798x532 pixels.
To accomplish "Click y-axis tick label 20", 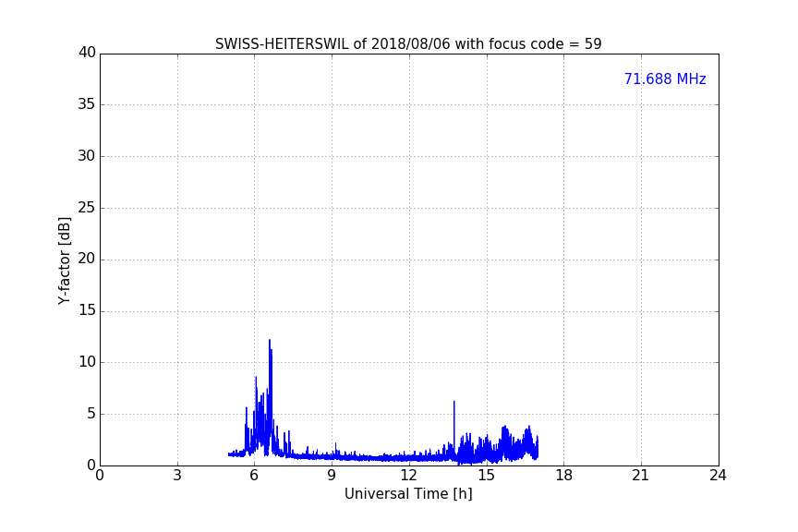I will point(87,259).
